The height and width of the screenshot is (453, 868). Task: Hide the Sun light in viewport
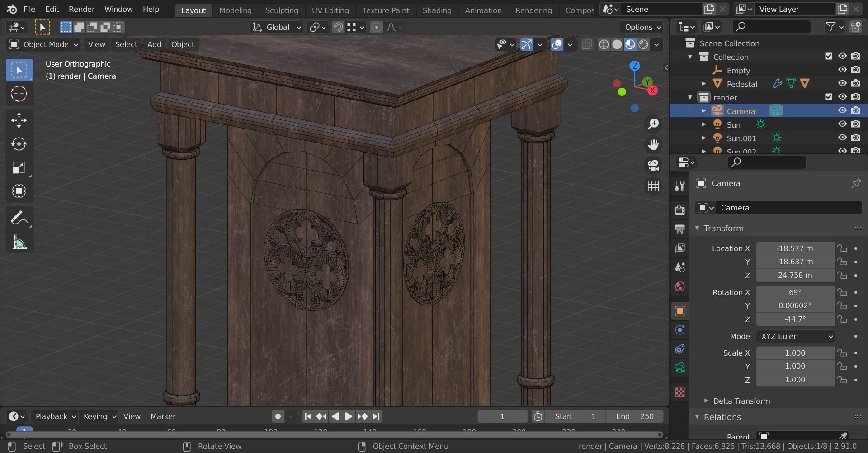point(842,124)
